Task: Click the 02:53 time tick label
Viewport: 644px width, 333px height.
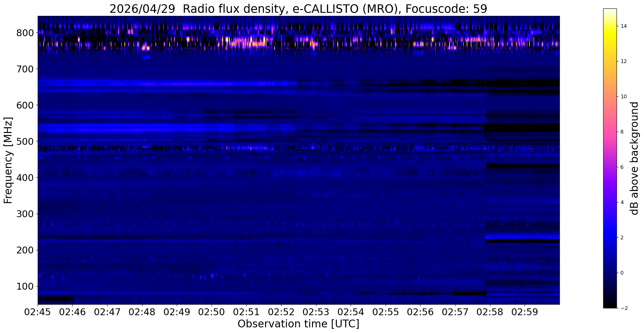Action: (316, 312)
